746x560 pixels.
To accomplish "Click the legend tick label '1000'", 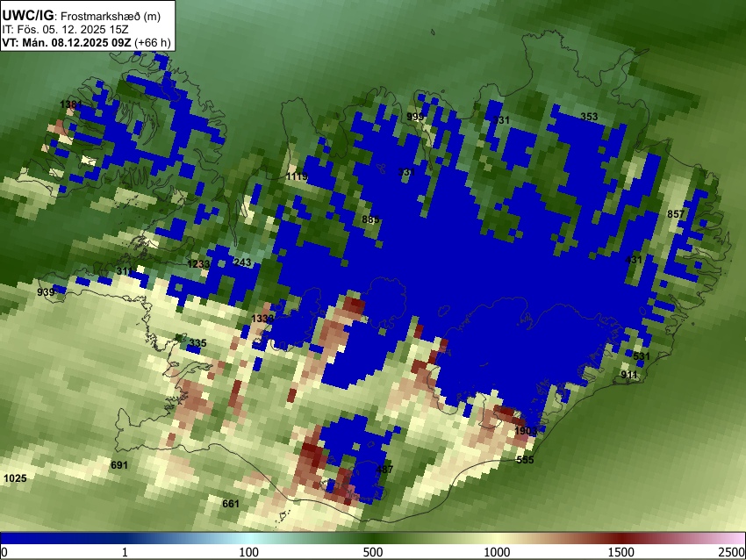I will point(497,552).
